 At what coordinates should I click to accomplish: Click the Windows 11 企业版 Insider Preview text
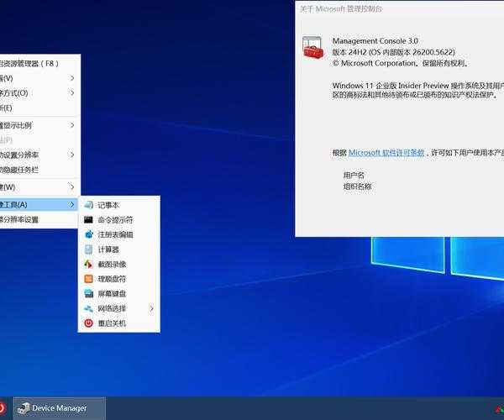coord(391,86)
